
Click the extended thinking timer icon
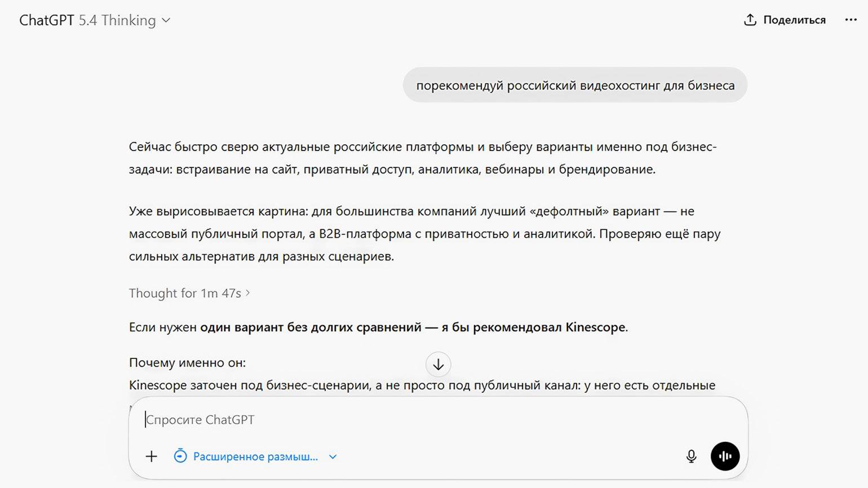(x=180, y=456)
